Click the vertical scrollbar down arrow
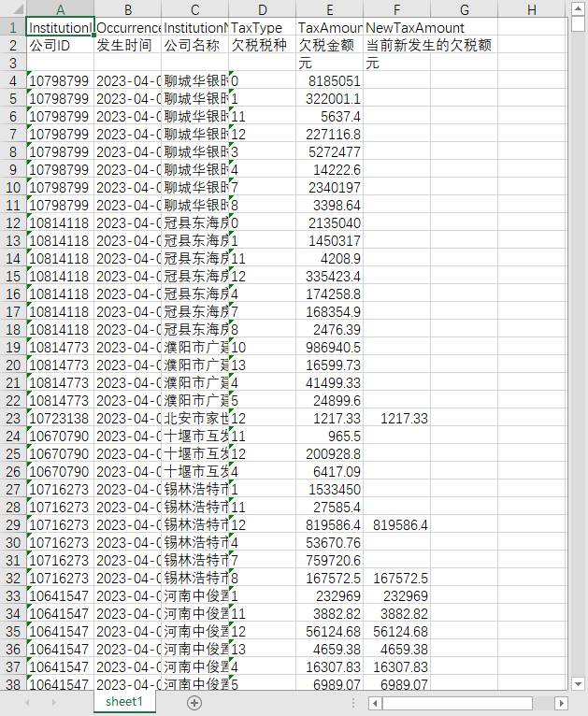 (578, 683)
